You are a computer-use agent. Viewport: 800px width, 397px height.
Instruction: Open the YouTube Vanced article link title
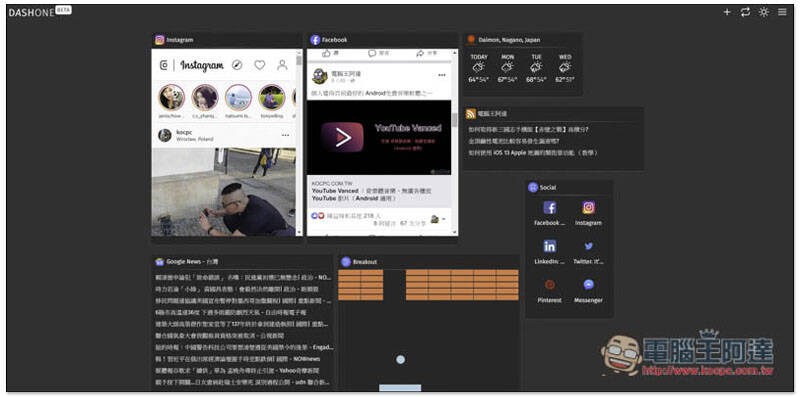tap(372, 194)
